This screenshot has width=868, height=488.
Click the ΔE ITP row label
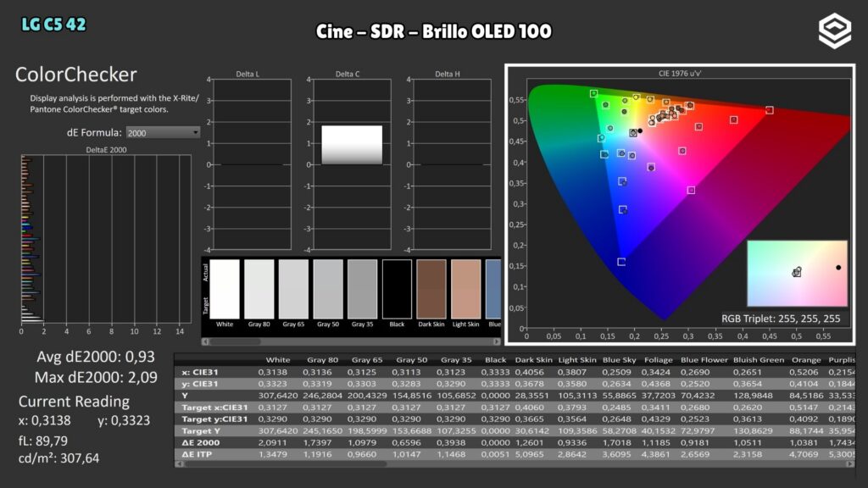click(x=196, y=454)
